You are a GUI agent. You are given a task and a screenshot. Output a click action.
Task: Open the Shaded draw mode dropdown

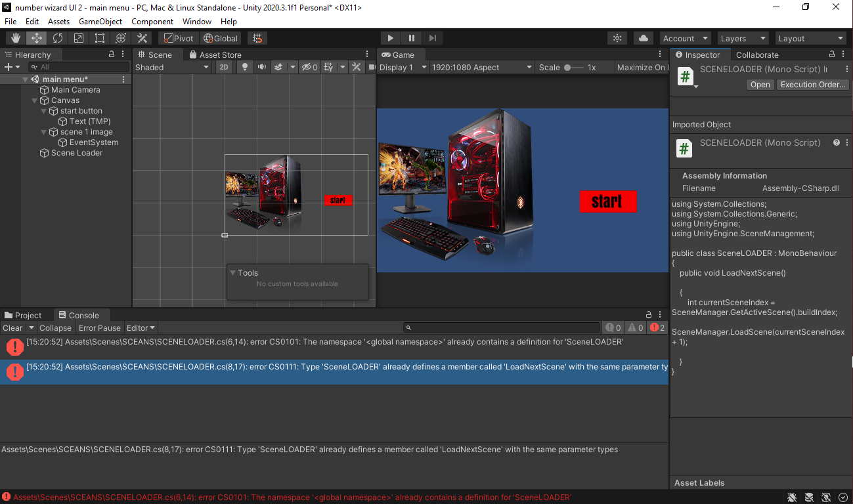pos(173,67)
